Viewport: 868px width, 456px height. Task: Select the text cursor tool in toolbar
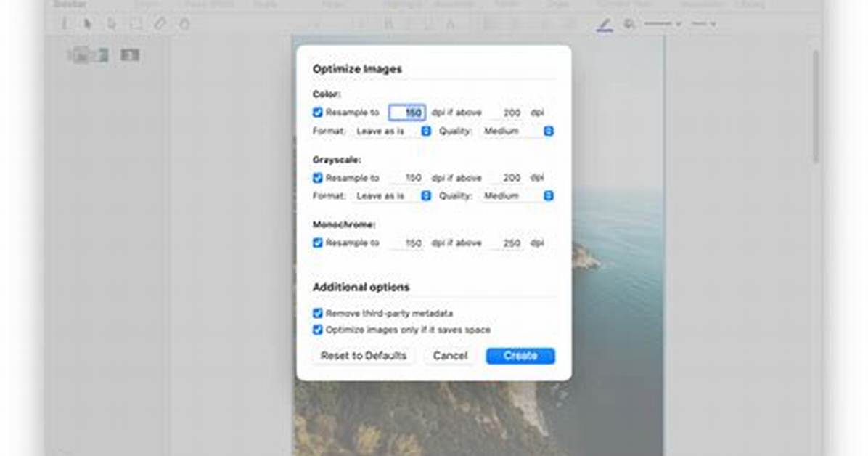point(65,24)
